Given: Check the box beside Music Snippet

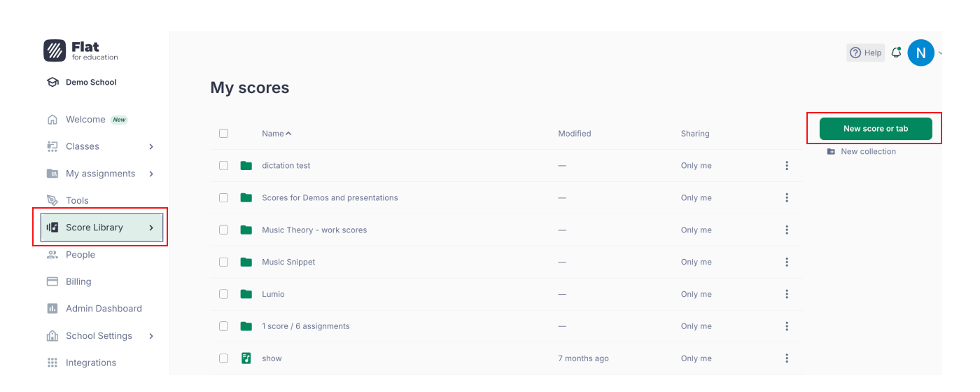Looking at the screenshot, I should coord(223,262).
